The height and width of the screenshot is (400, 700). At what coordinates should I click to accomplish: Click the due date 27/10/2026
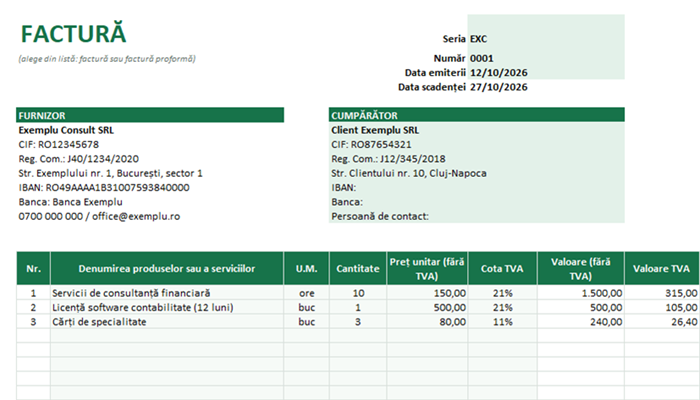(x=499, y=87)
